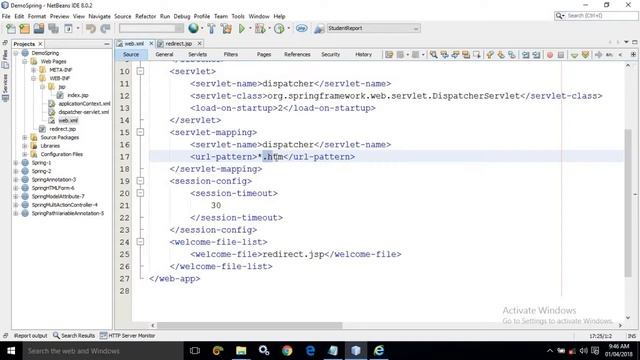Click the Find Previous Occurrence editor icon

coord(444,55)
